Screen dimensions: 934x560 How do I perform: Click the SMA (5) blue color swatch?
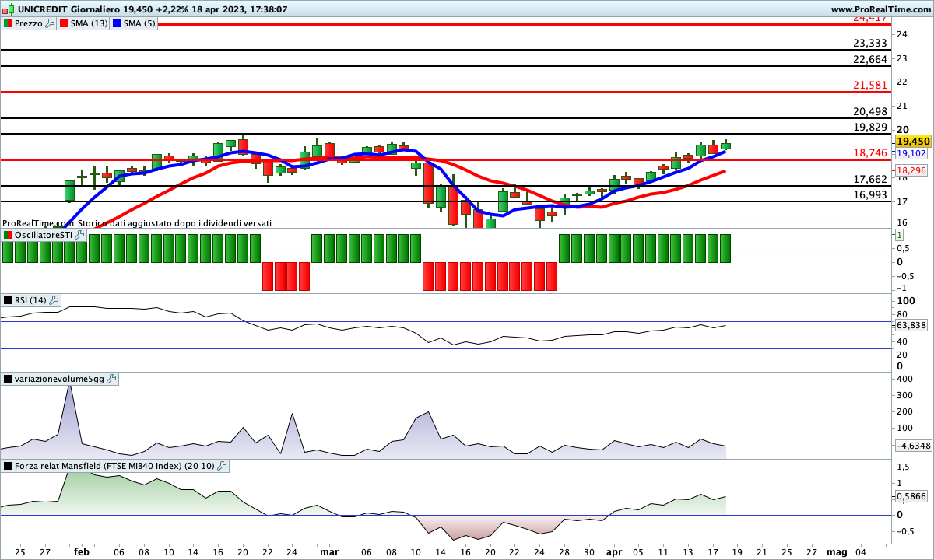tap(117, 23)
